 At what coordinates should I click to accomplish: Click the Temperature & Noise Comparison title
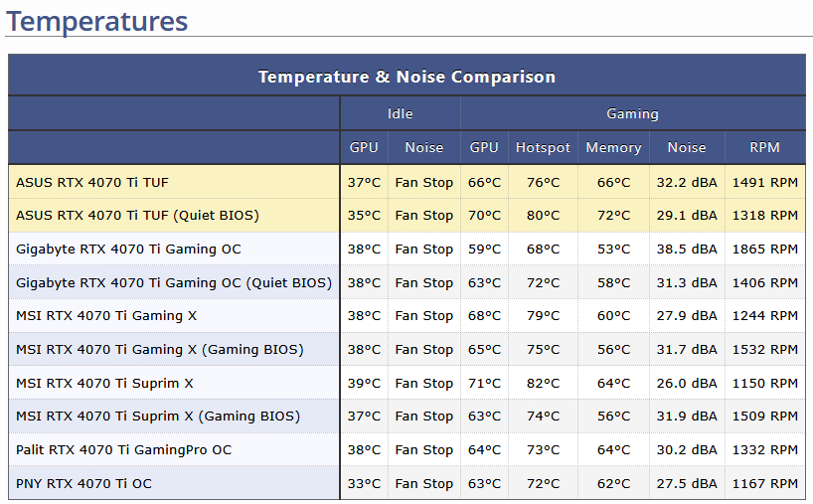pyautogui.click(x=406, y=77)
